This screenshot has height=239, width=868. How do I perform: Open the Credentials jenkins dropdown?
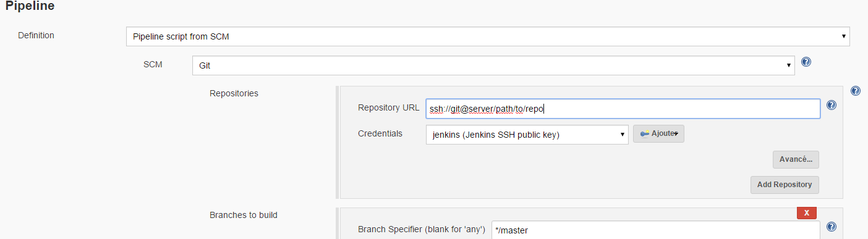[x=527, y=135]
